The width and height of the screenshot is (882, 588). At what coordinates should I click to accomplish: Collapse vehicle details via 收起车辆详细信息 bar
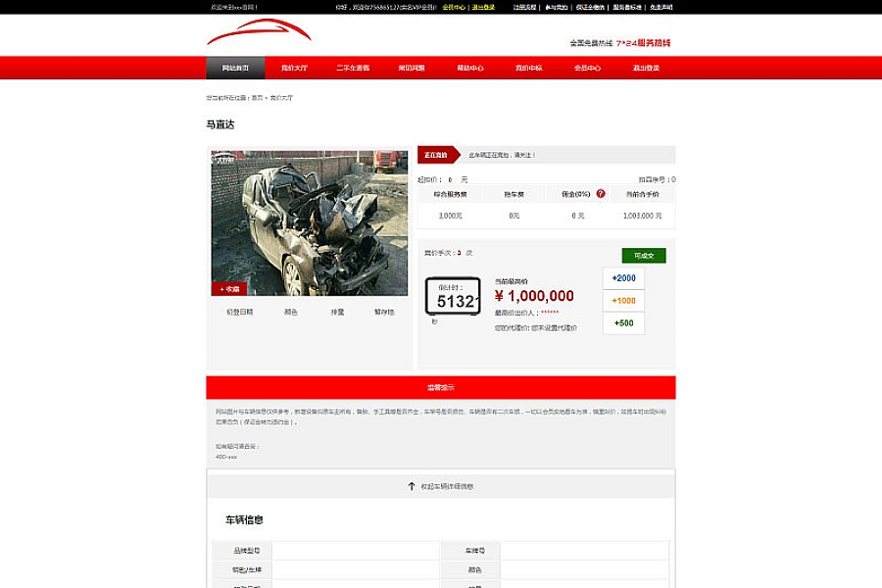tap(441, 486)
